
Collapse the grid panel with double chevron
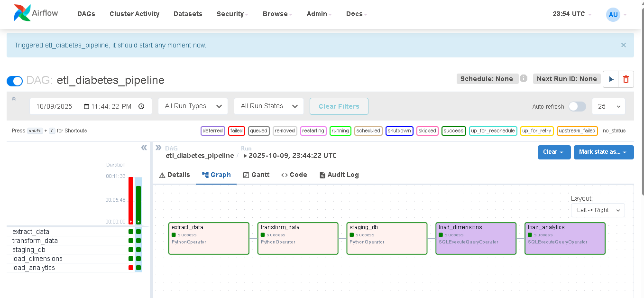click(144, 148)
